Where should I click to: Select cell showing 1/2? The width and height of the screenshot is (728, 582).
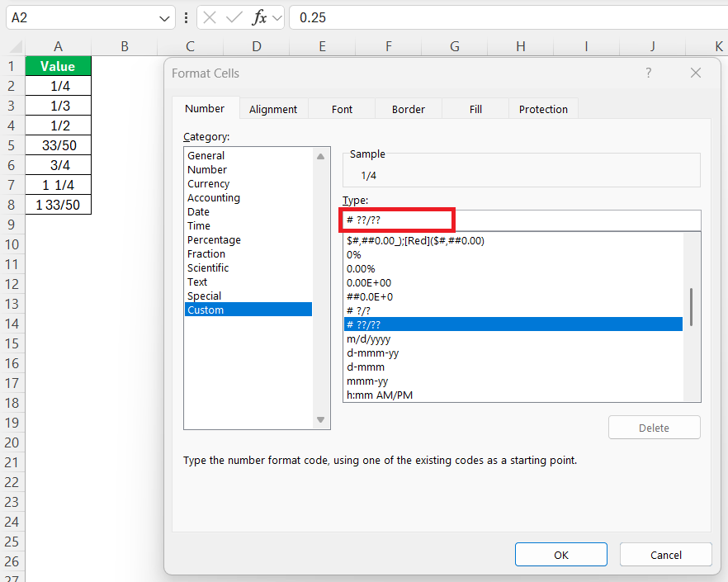(58, 125)
